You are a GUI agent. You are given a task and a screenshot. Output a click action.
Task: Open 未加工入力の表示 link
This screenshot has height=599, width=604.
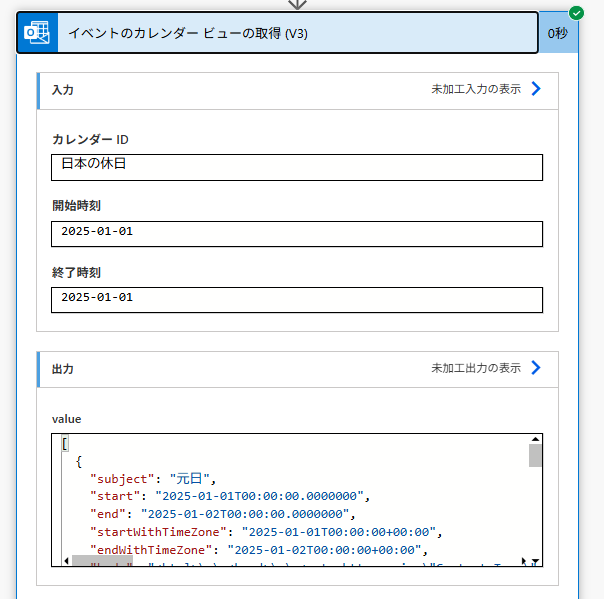coord(476,89)
